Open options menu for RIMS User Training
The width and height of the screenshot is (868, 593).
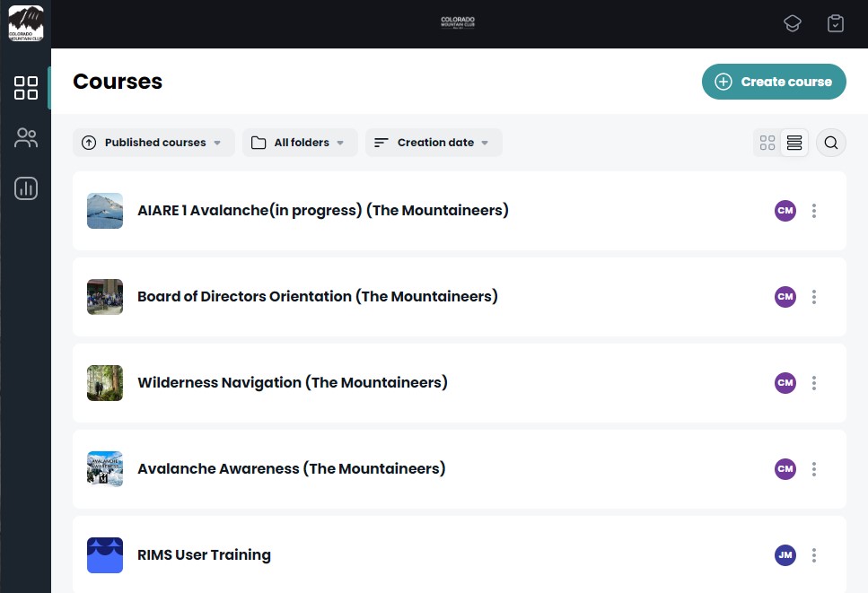click(x=814, y=555)
